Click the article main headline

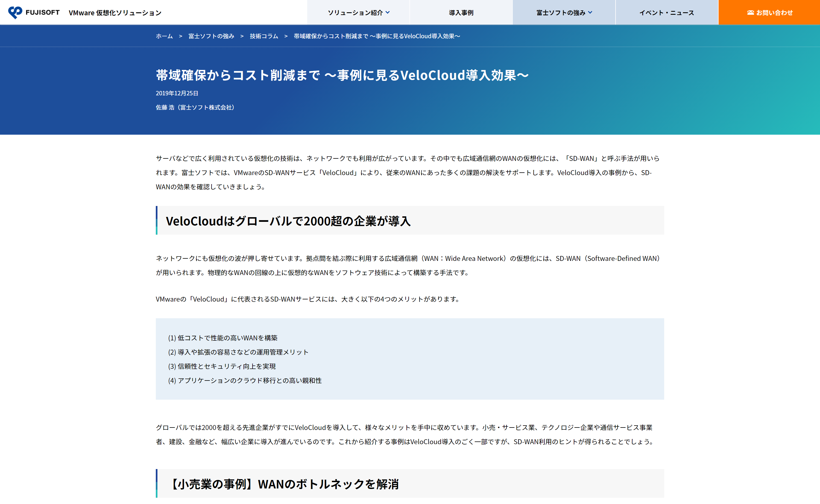click(342, 75)
